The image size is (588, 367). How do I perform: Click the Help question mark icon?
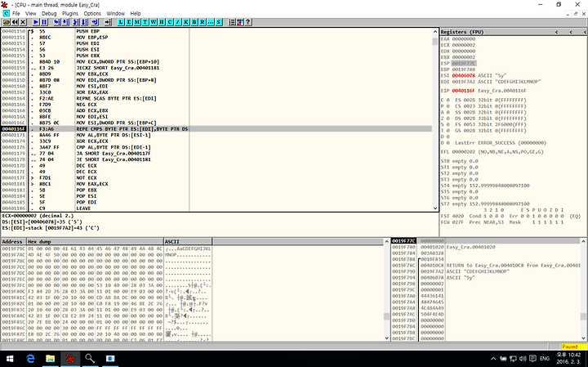pyautogui.click(x=248, y=22)
